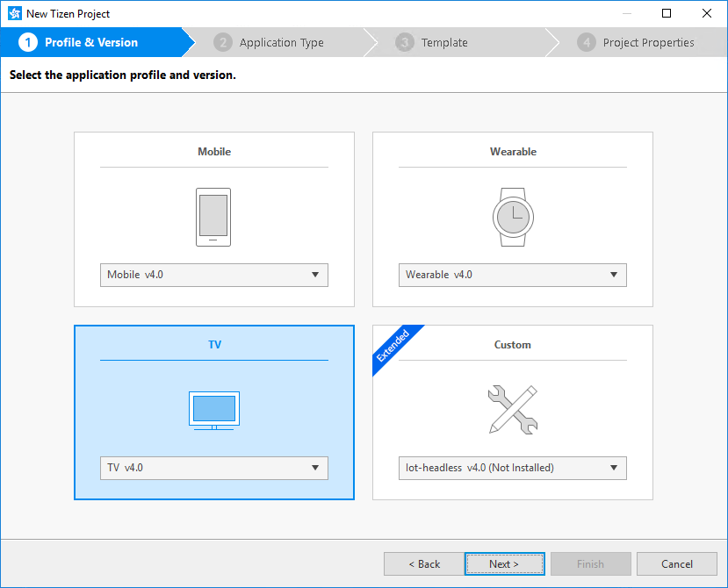
Task: Click the blue Extended corner ribbon
Action: (397, 346)
